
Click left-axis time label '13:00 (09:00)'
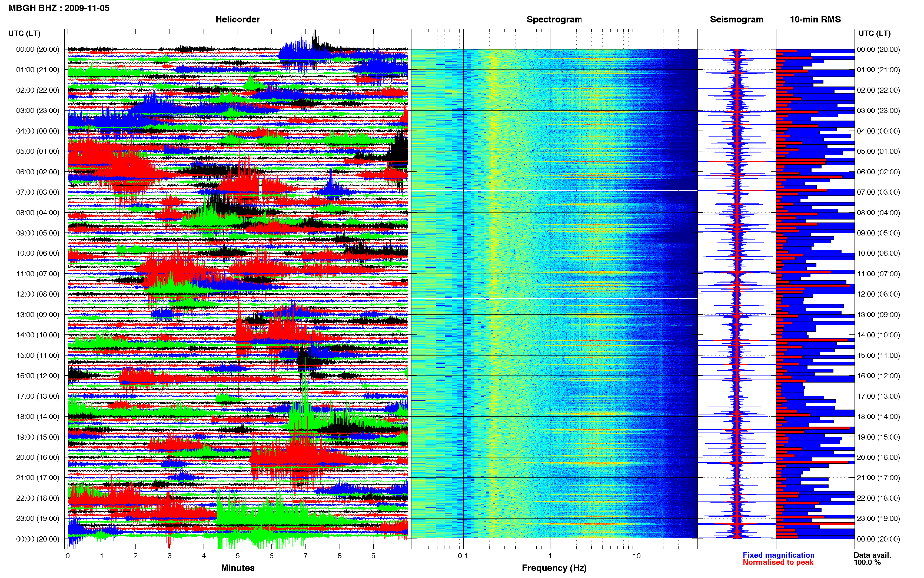point(38,315)
